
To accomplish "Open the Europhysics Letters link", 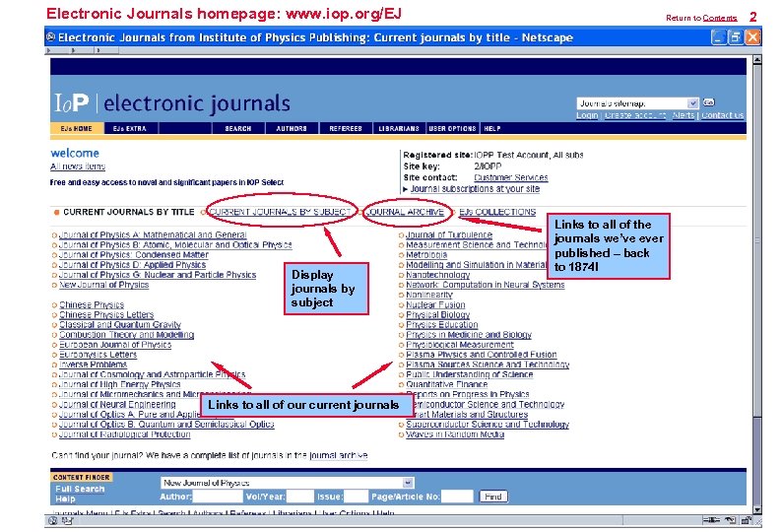I will (x=98, y=355).
